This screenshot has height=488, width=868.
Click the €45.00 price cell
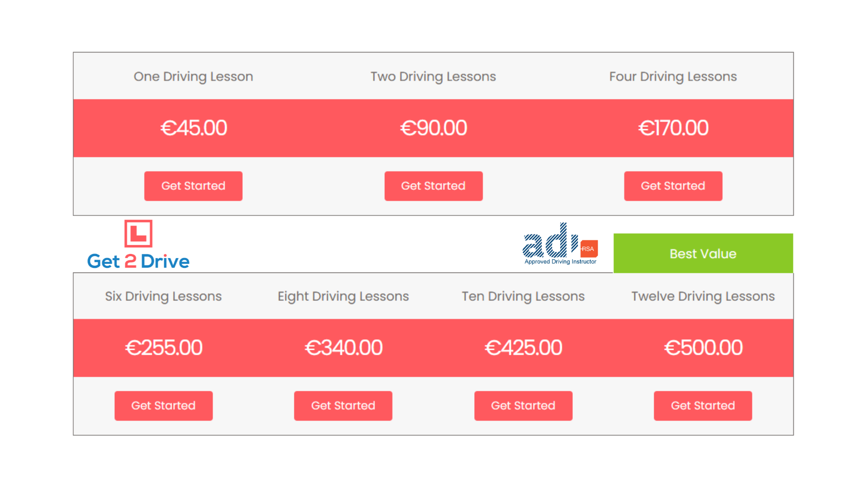coord(193,128)
